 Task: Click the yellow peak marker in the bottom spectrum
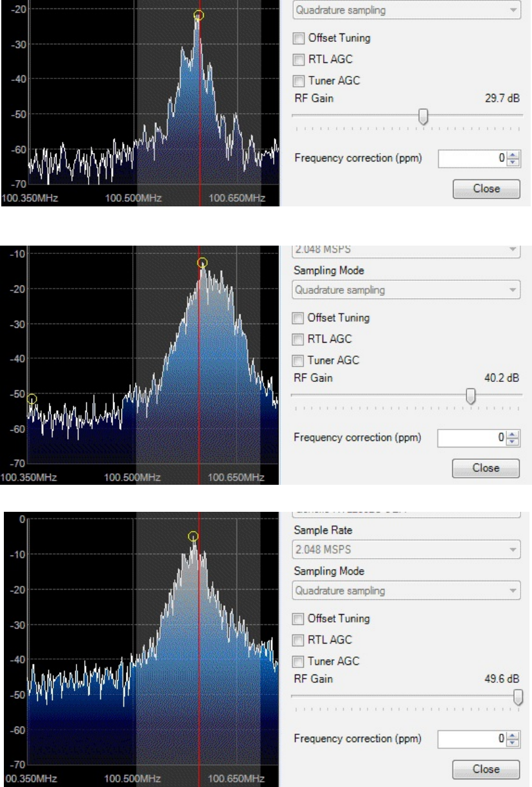click(x=193, y=536)
